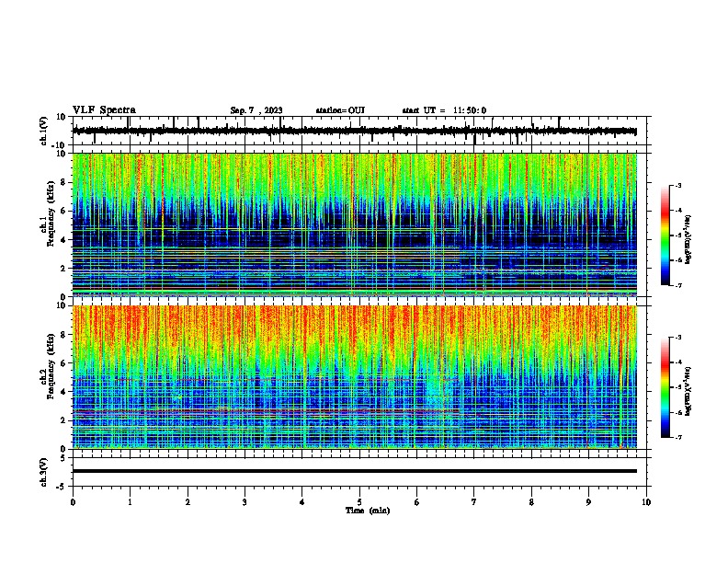
Task: Click the '2' kHz tick on ch.2 spectrogram
Action: (63, 420)
